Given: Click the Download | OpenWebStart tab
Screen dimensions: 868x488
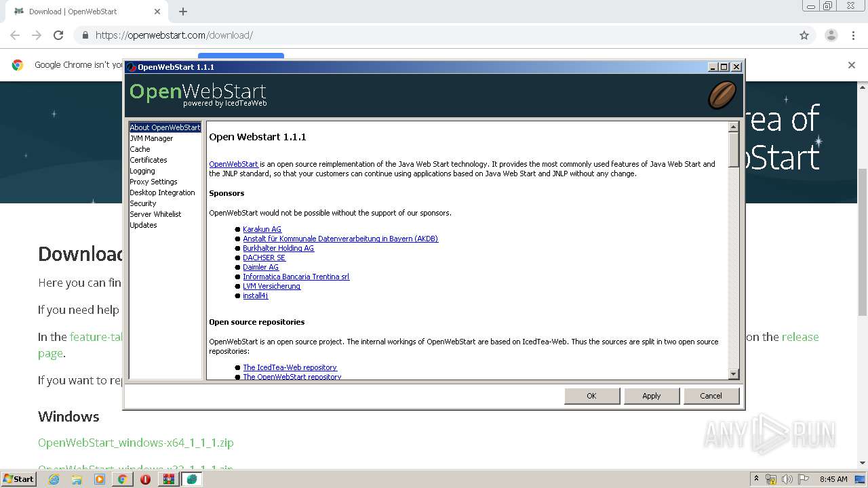Looking at the screenshot, I should click(x=86, y=12).
